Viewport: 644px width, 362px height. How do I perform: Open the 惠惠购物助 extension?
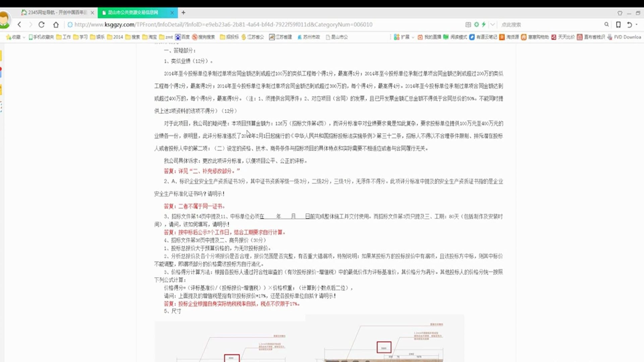point(535,37)
